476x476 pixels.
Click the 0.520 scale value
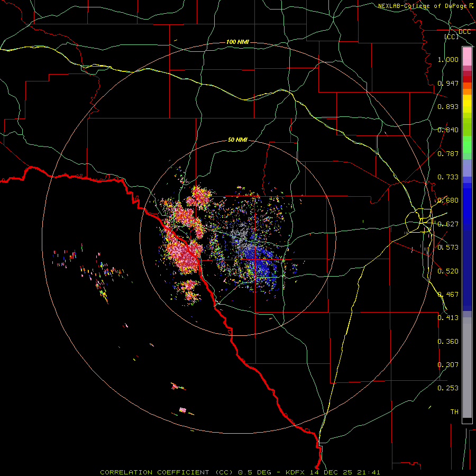[x=448, y=271]
